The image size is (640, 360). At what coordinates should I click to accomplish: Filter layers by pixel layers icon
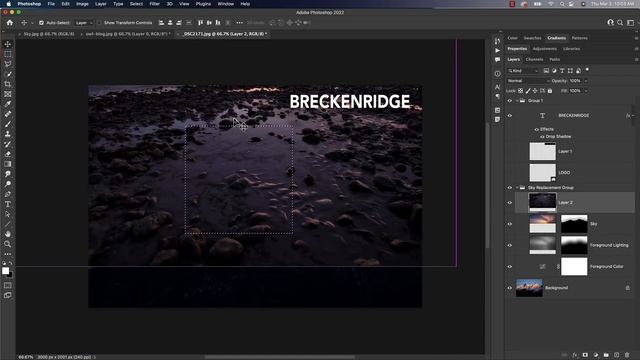point(546,71)
